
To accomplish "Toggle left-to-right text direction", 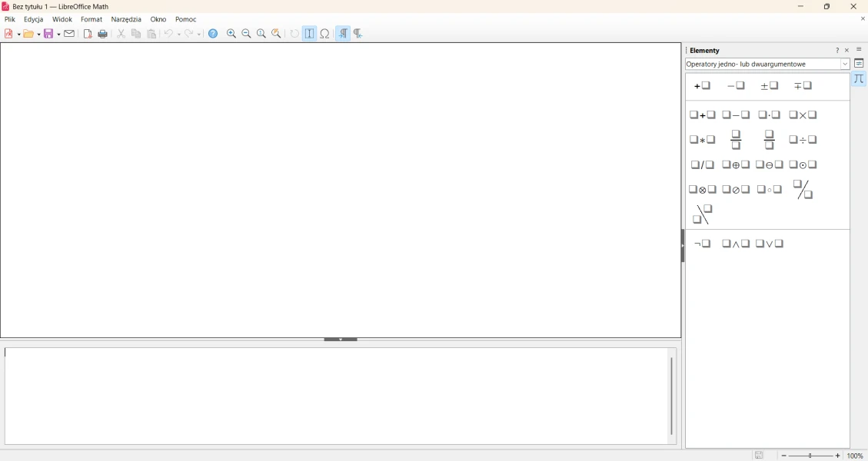I will click(343, 34).
